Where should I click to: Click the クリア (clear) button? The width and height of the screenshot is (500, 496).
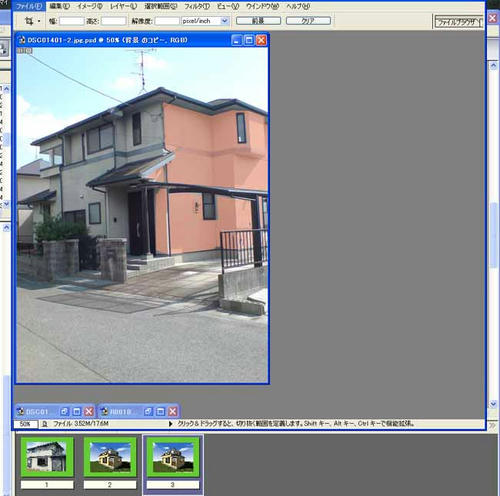[308, 21]
